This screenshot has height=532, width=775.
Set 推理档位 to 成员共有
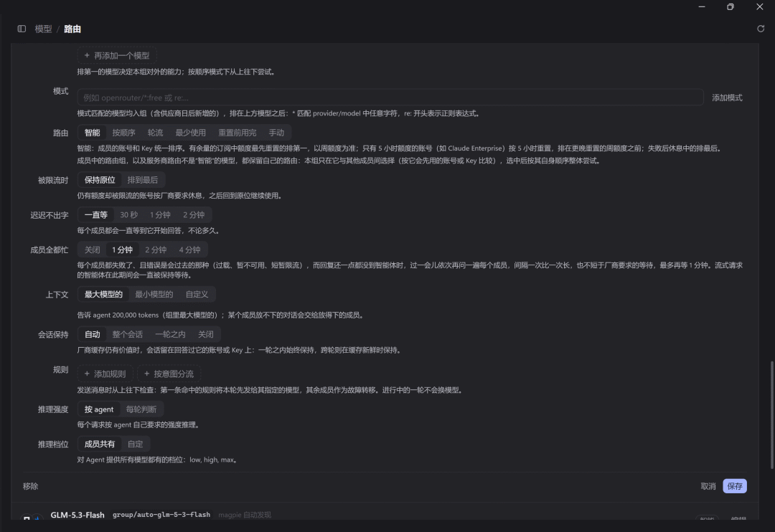pyautogui.click(x=99, y=444)
